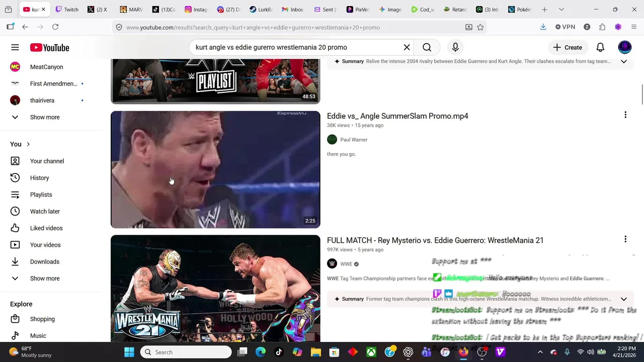The image size is (644, 362).
Task: Open Your videos in the sidebar
Action: 44,245
